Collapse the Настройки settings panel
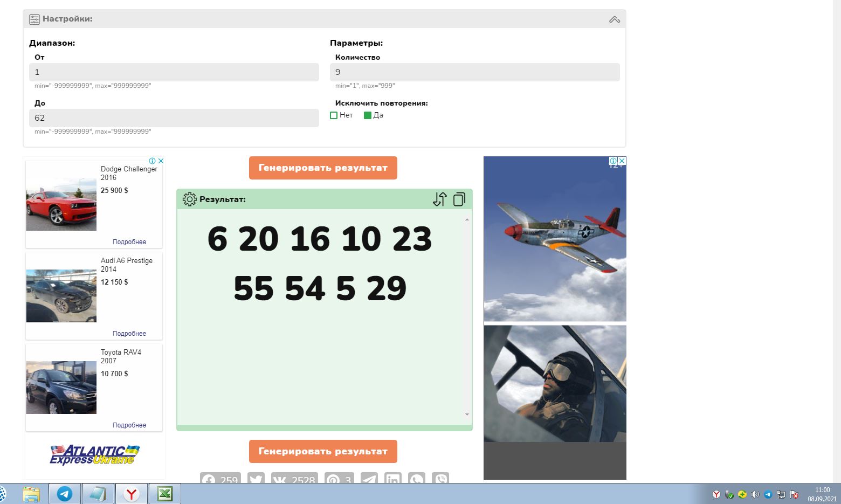841x504 pixels. pyautogui.click(x=614, y=19)
